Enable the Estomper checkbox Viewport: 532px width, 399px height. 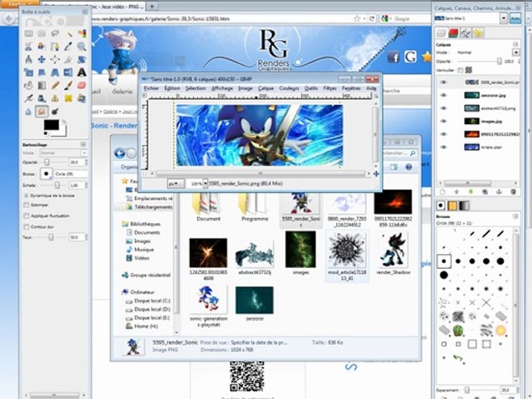click(27, 205)
